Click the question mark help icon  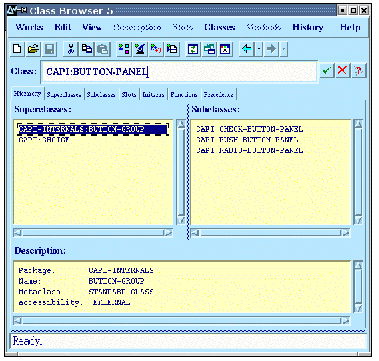tap(358, 71)
